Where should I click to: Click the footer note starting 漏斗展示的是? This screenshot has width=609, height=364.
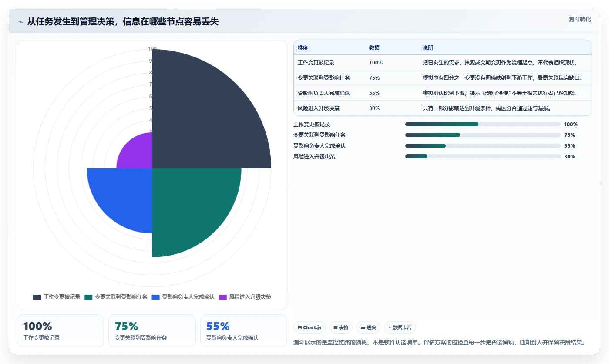pos(439,342)
